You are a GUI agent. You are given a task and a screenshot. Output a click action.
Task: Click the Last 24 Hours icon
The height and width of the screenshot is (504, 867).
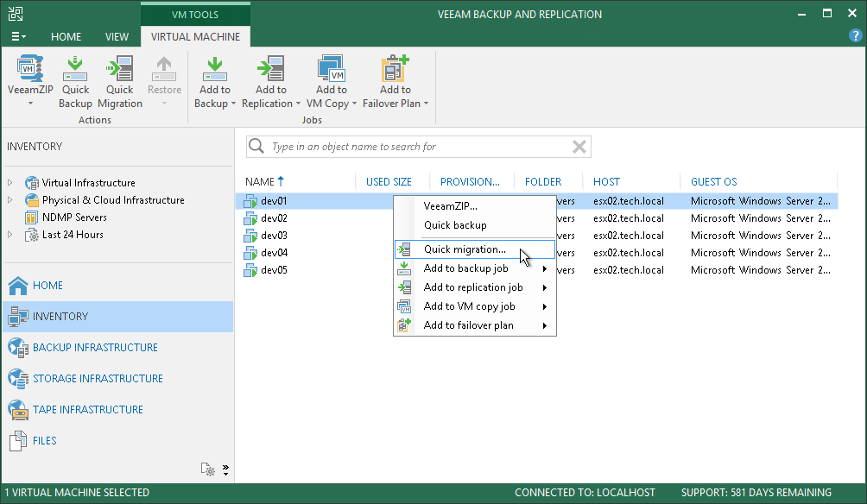[31, 235]
